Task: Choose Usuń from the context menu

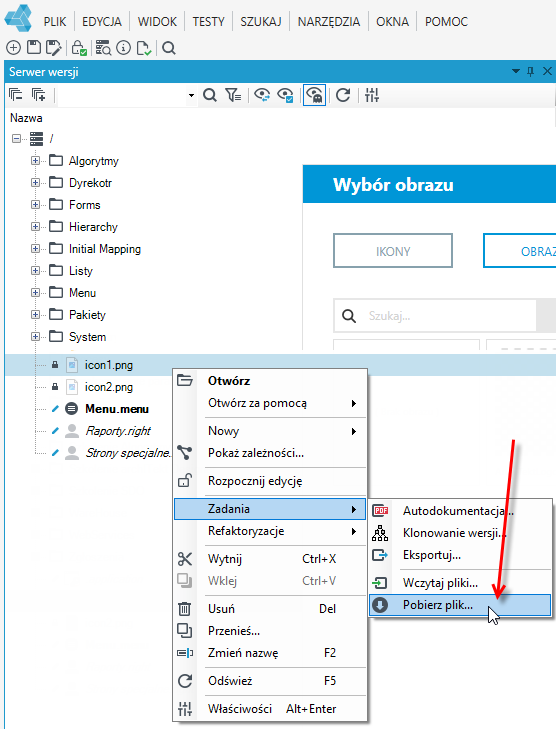Action: pyautogui.click(x=270, y=609)
